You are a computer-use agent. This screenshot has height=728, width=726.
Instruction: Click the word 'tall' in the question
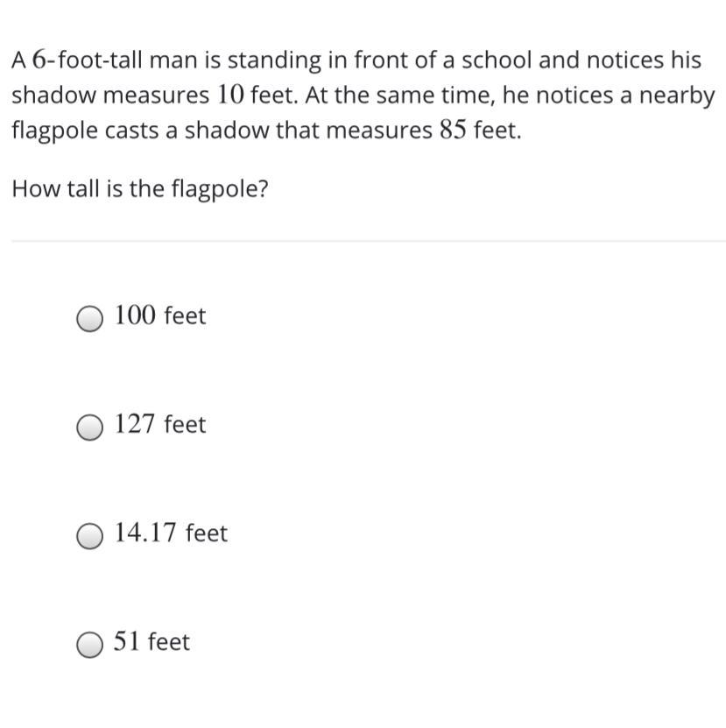[83, 188]
